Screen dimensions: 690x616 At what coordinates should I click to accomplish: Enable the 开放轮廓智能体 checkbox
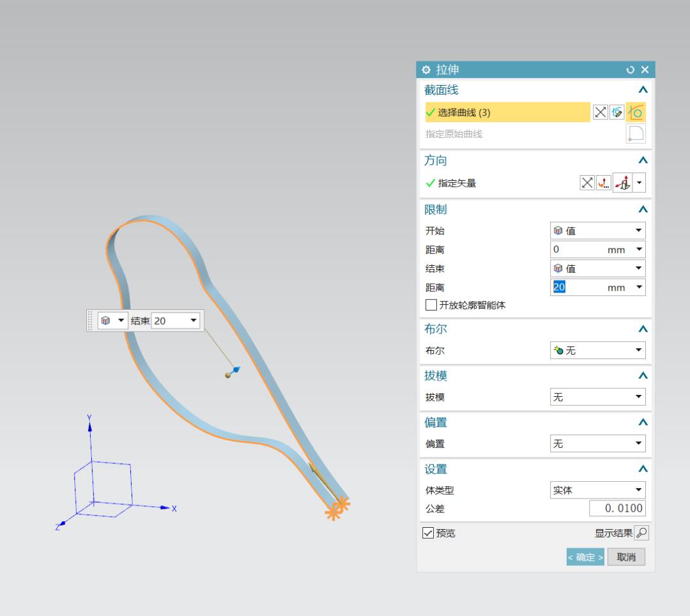pos(431,305)
